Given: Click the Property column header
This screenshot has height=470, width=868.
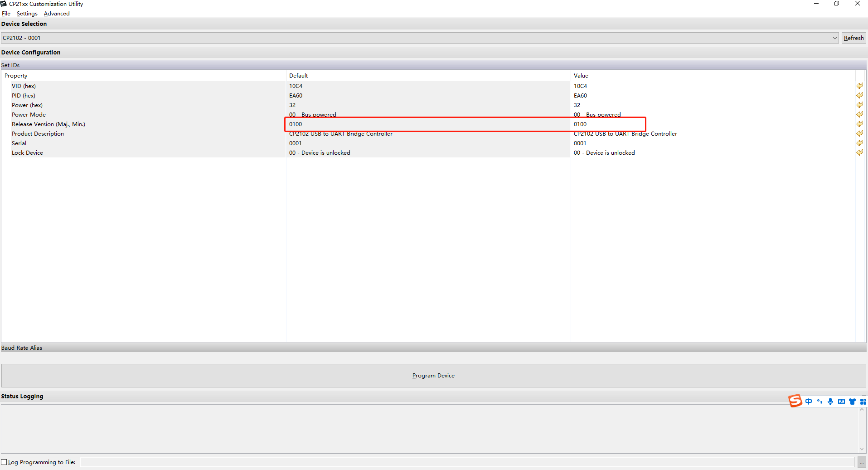Looking at the screenshot, I should [144, 76].
